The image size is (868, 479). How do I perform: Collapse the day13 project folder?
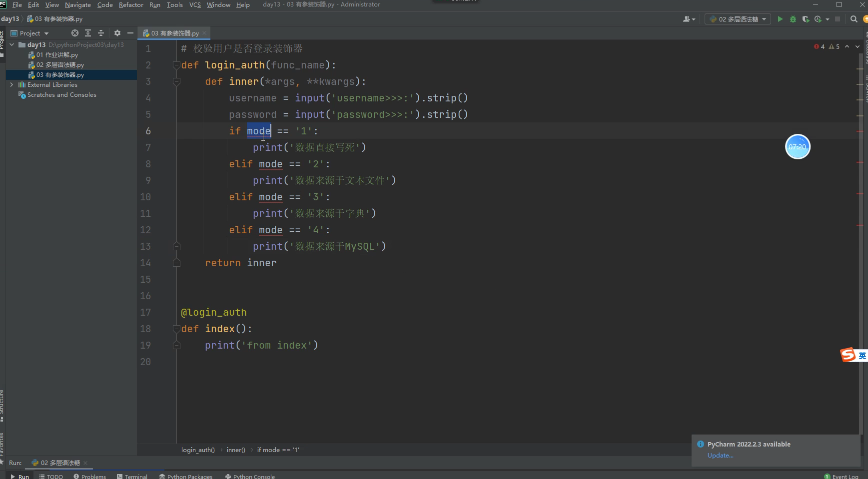(12, 44)
